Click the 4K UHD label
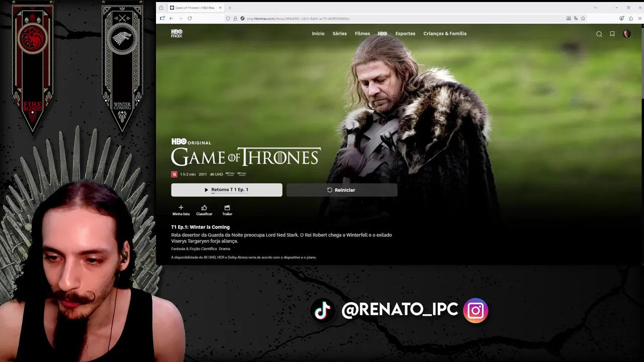 [216, 174]
